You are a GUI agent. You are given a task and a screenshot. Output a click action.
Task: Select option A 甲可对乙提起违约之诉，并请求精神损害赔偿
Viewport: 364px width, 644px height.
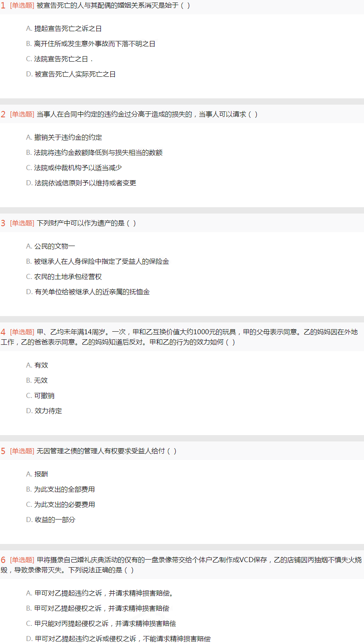[x=100, y=593]
